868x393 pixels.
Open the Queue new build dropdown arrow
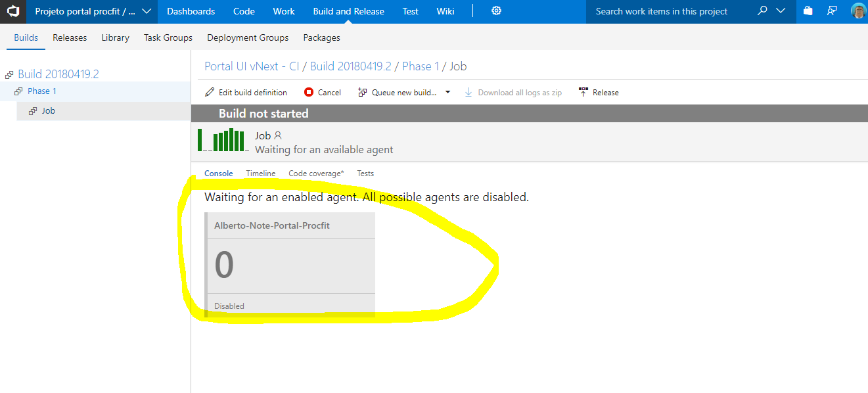[447, 92]
